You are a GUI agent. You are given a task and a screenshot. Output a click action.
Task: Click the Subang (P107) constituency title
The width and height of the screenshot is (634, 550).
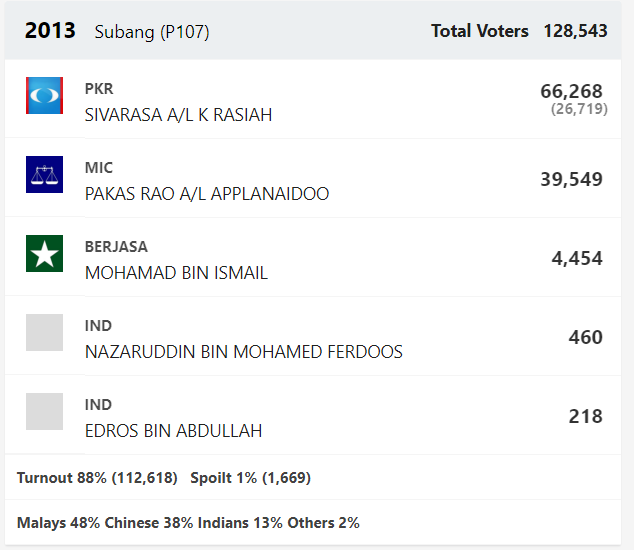[x=152, y=32]
